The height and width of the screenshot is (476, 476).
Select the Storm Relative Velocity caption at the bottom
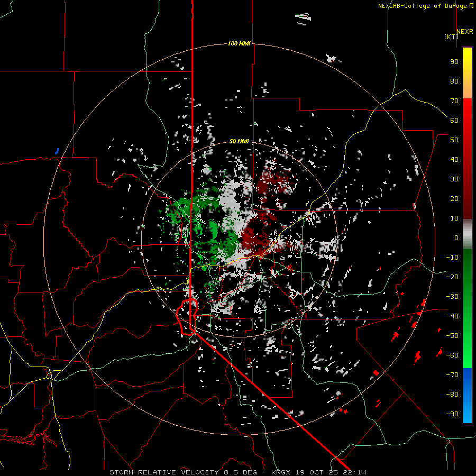tap(237, 472)
